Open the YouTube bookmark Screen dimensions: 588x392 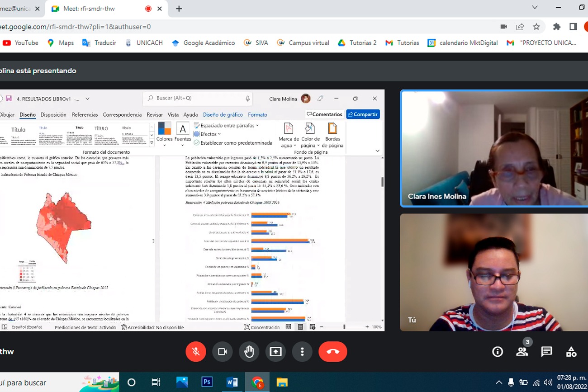[x=21, y=43]
